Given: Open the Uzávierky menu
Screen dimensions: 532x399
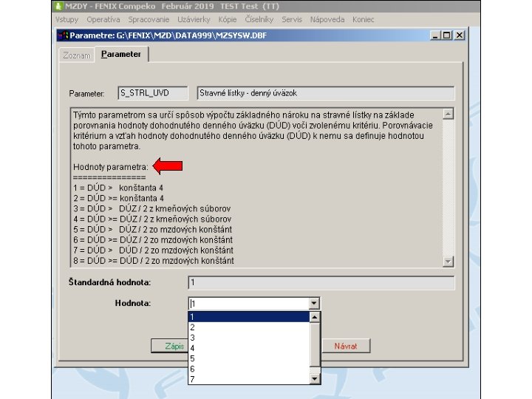Looking at the screenshot, I should 194,19.
